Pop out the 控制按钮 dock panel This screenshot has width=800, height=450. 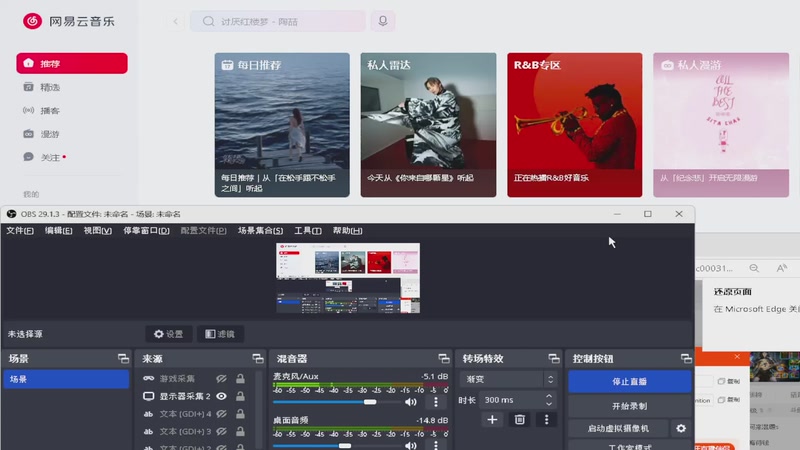click(686, 359)
